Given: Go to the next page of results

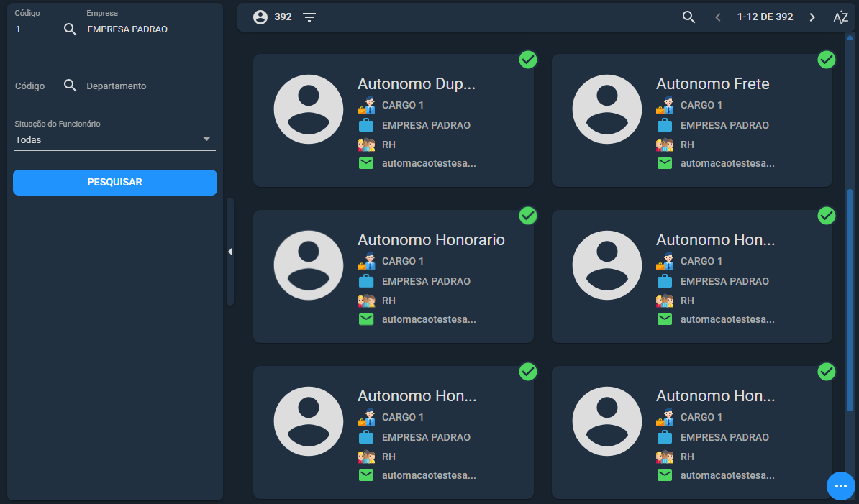Looking at the screenshot, I should 812,17.
